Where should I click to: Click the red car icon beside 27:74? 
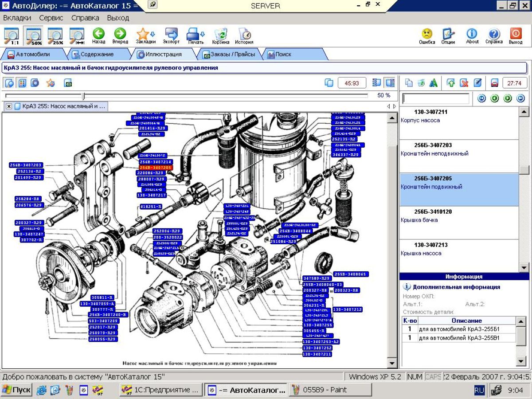point(495,83)
